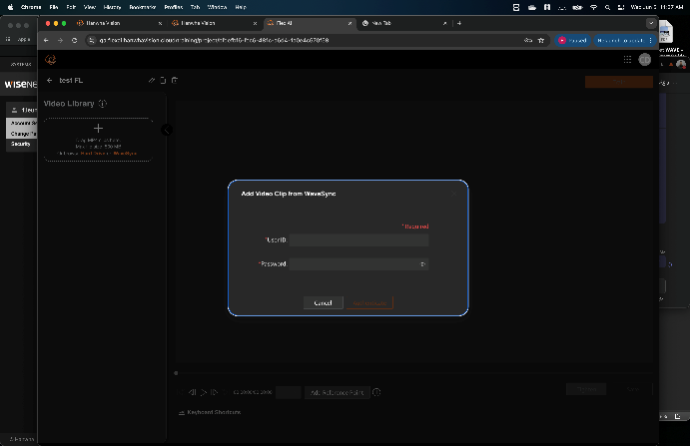690x446 pixels.
Task: Open the apps grid icon in header
Action: [627, 60]
